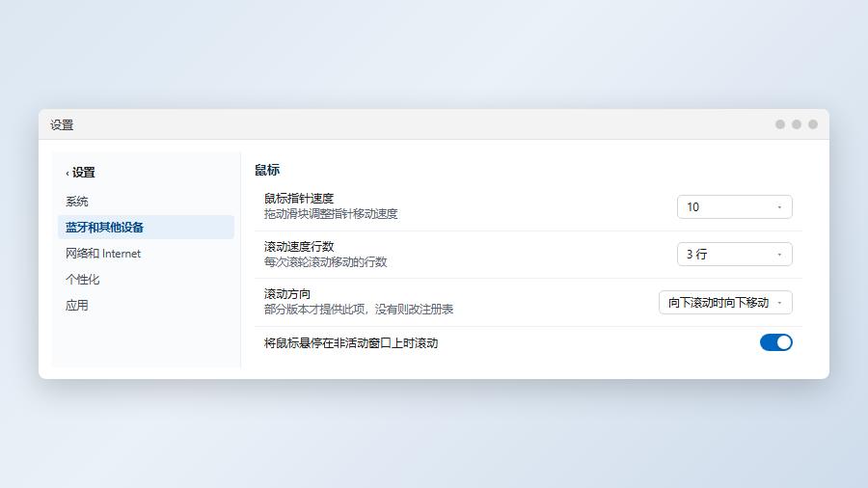Open the 滚动速度行数 dropdown showing 3 行

[x=735, y=255]
